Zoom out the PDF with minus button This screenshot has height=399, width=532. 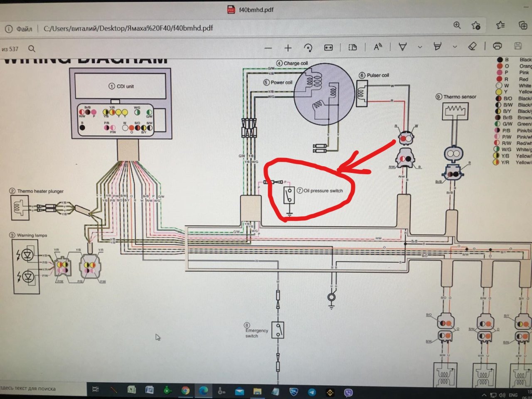coord(268,48)
